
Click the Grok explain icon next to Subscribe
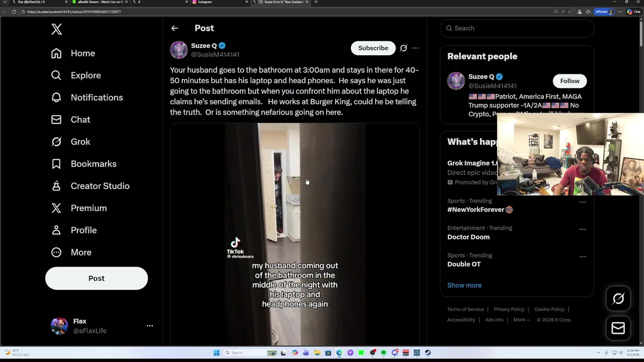click(404, 48)
